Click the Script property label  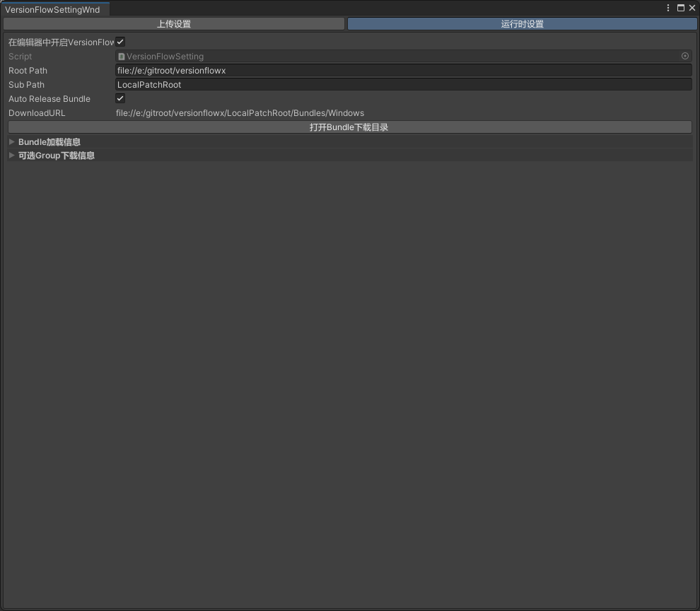pyautogui.click(x=20, y=57)
